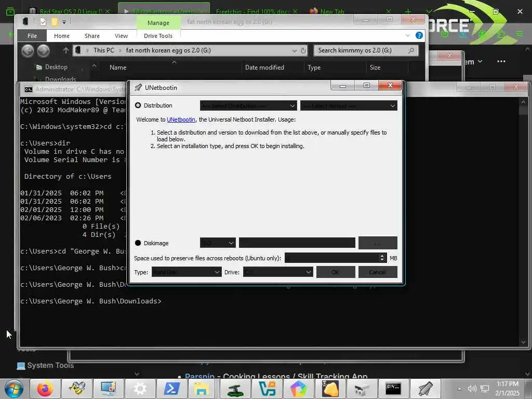532x399 pixels.
Task: Switch to the Drive Tools ribbon tab
Action: coord(158,36)
